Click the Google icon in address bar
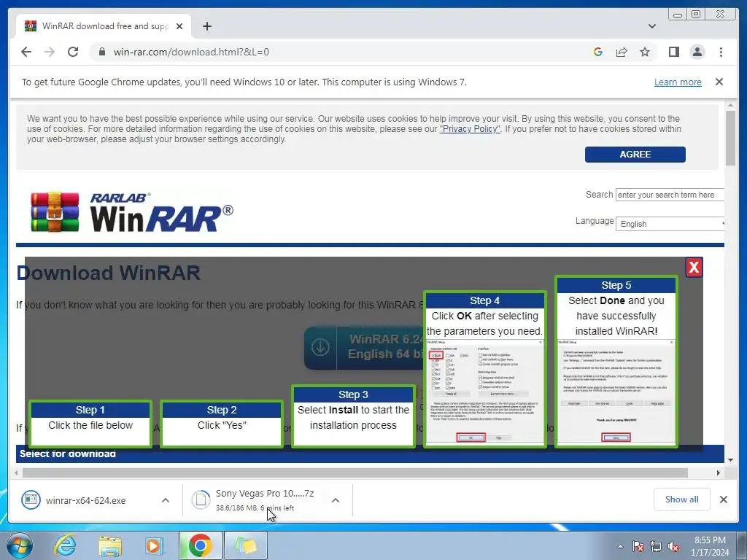747x560 pixels. click(x=598, y=52)
